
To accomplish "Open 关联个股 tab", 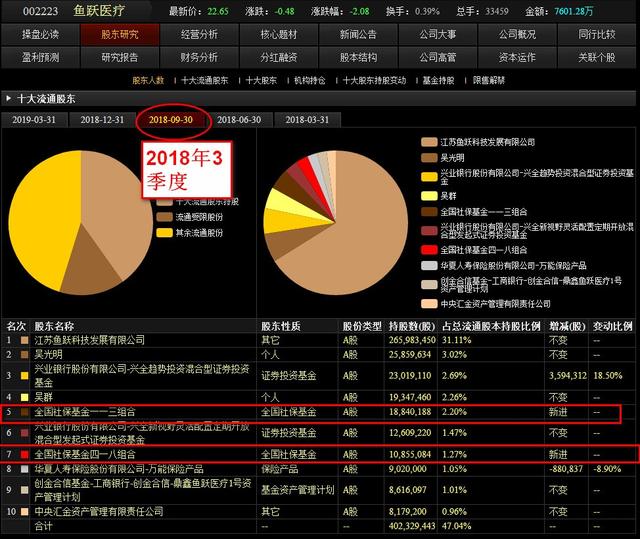I will click(x=597, y=57).
